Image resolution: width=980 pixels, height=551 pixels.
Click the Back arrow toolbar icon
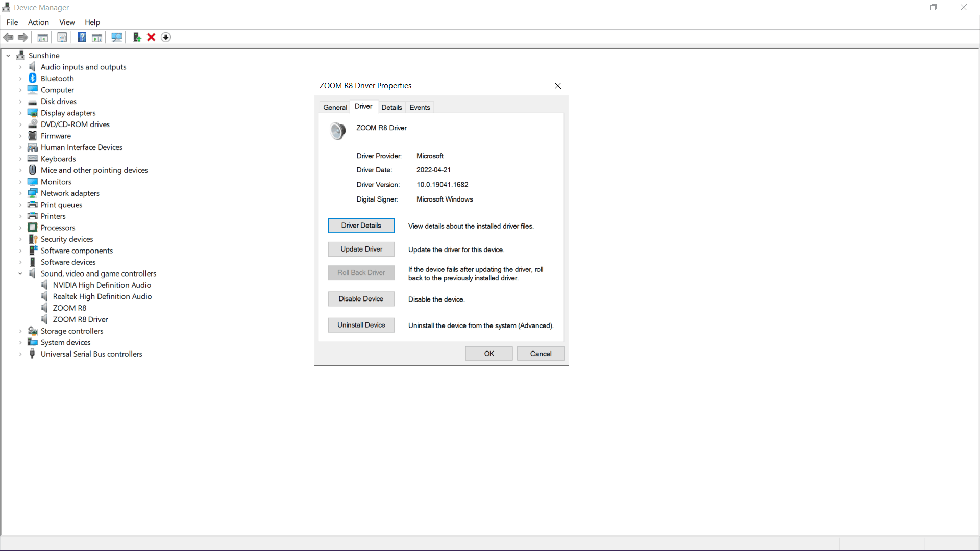click(9, 37)
